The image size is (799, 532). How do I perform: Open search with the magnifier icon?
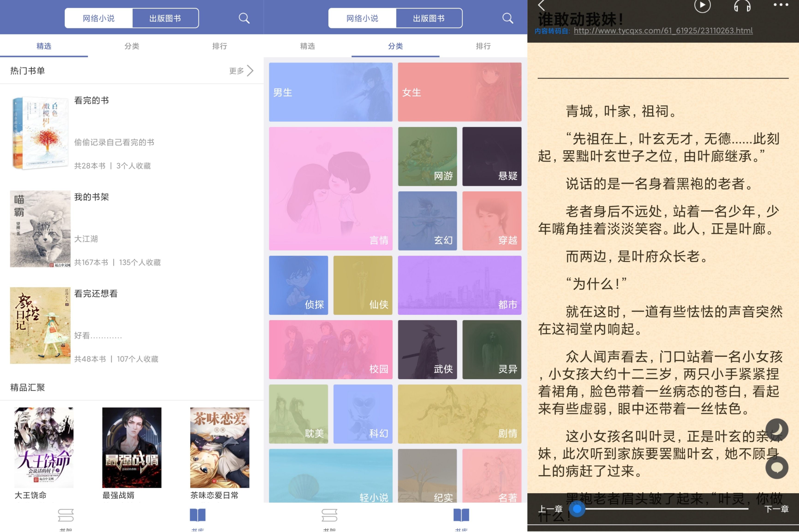[x=244, y=18]
